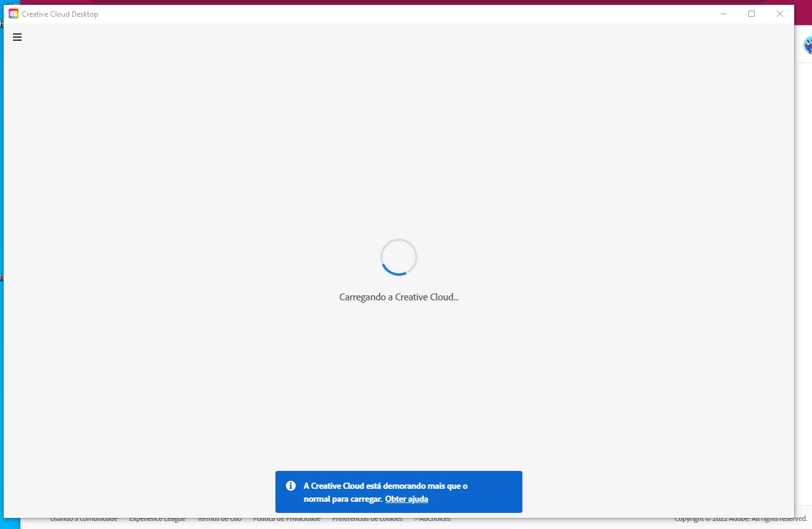Open Termos de Uso in background page

coord(219,520)
